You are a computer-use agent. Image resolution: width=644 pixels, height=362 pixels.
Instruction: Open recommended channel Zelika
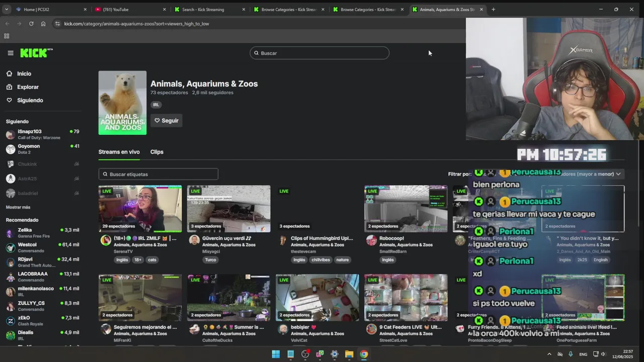click(x=42, y=232)
